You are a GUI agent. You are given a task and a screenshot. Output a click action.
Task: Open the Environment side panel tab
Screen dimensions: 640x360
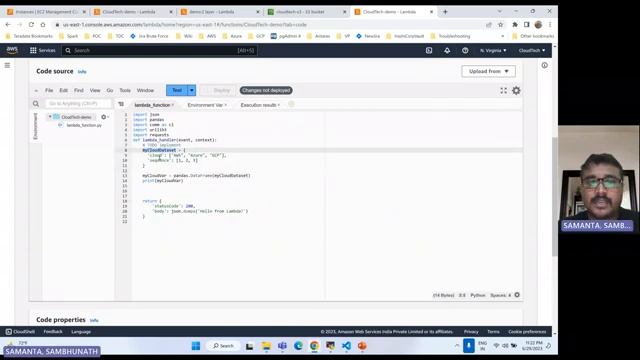coord(36,127)
